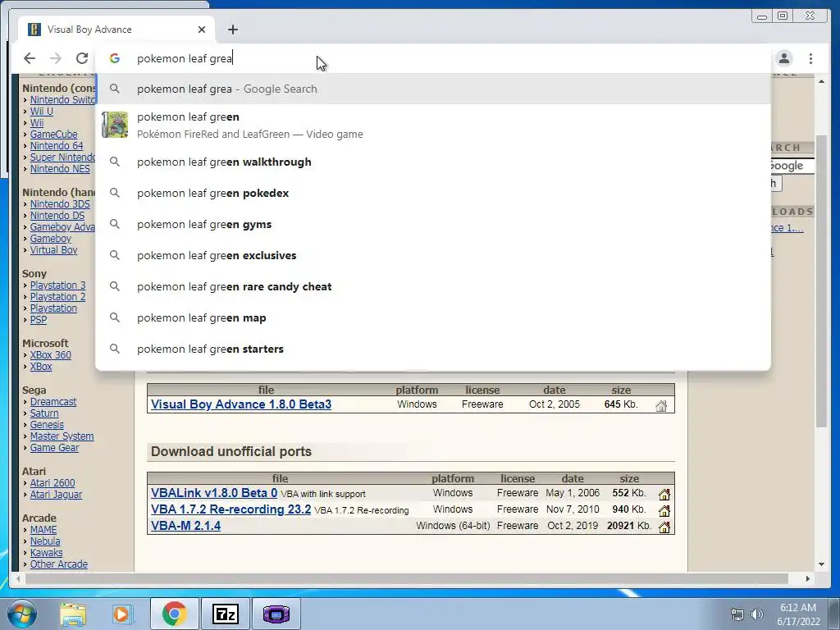The image size is (840, 630).
Task: Open the Playstation 3 sidebar link
Action: 58,285
